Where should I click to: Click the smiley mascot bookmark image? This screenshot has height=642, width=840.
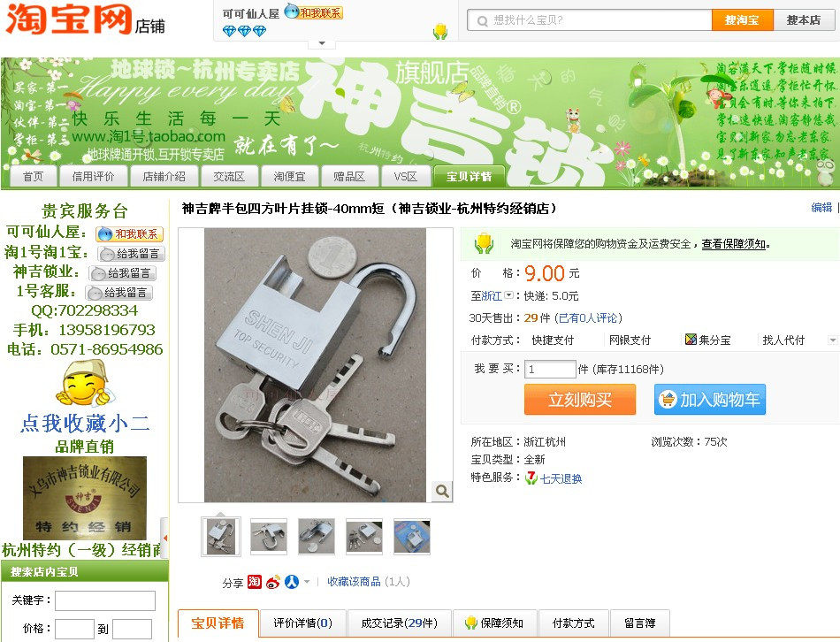pos(84,383)
